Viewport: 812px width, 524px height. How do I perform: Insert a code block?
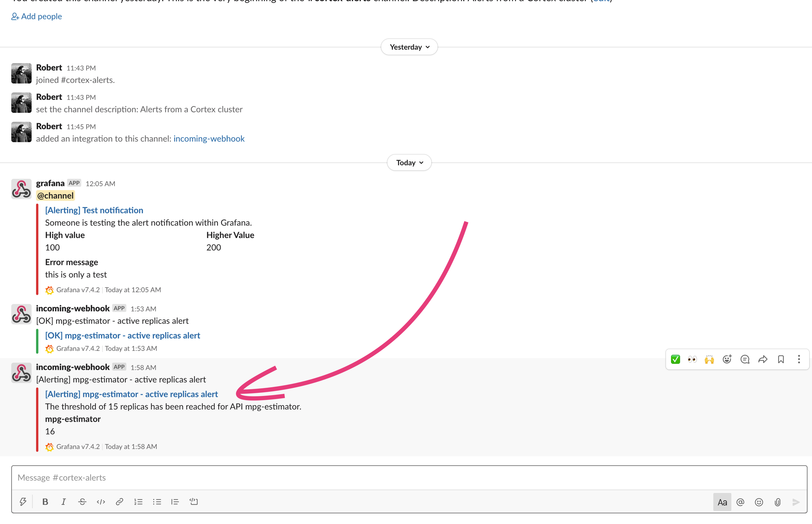[x=194, y=501]
